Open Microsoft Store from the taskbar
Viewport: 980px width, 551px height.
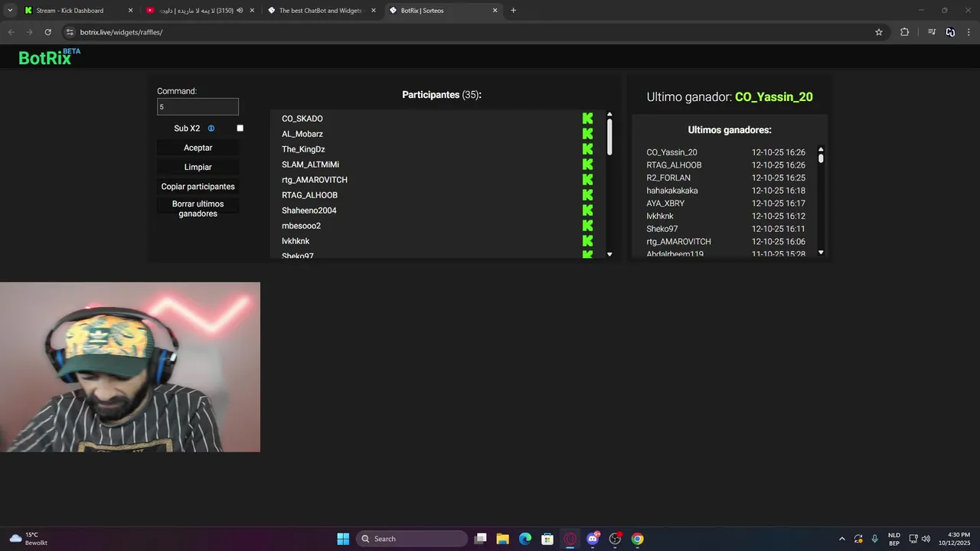(x=547, y=539)
